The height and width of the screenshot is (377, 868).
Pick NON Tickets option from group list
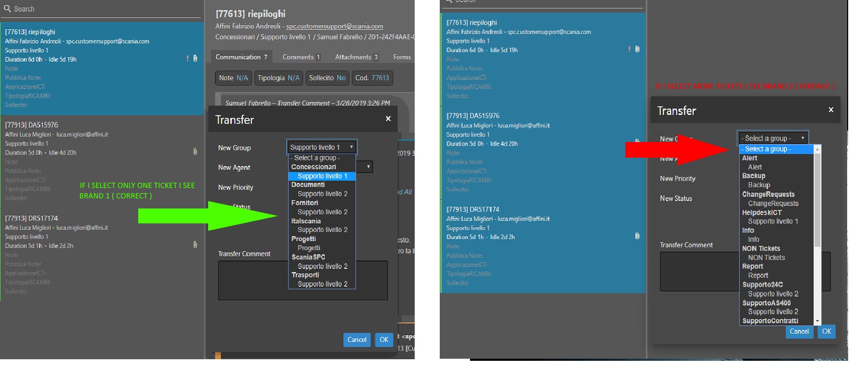click(766, 257)
